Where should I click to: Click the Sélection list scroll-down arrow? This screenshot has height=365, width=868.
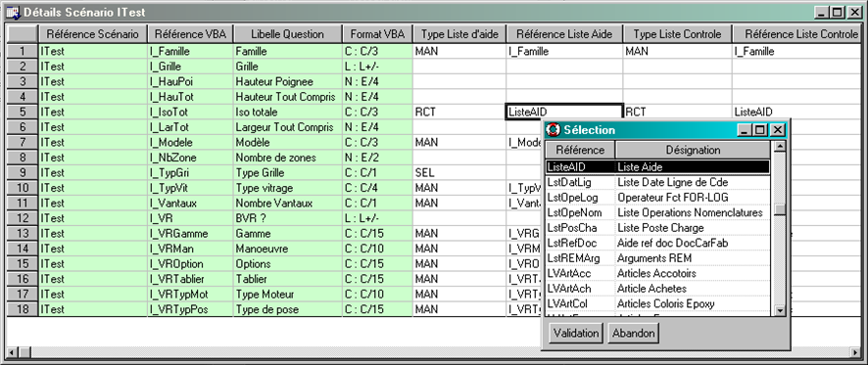coord(780,311)
